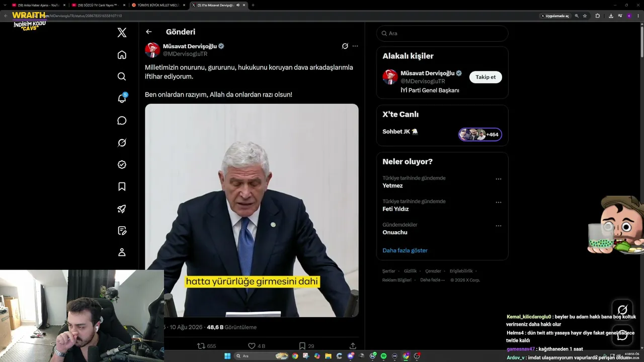
Task: Open the browser downloads icon
Action: tap(611, 16)
